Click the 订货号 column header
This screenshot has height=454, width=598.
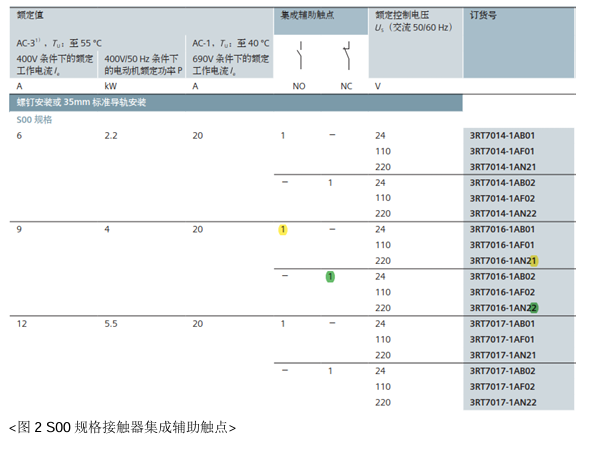point(483,15)
